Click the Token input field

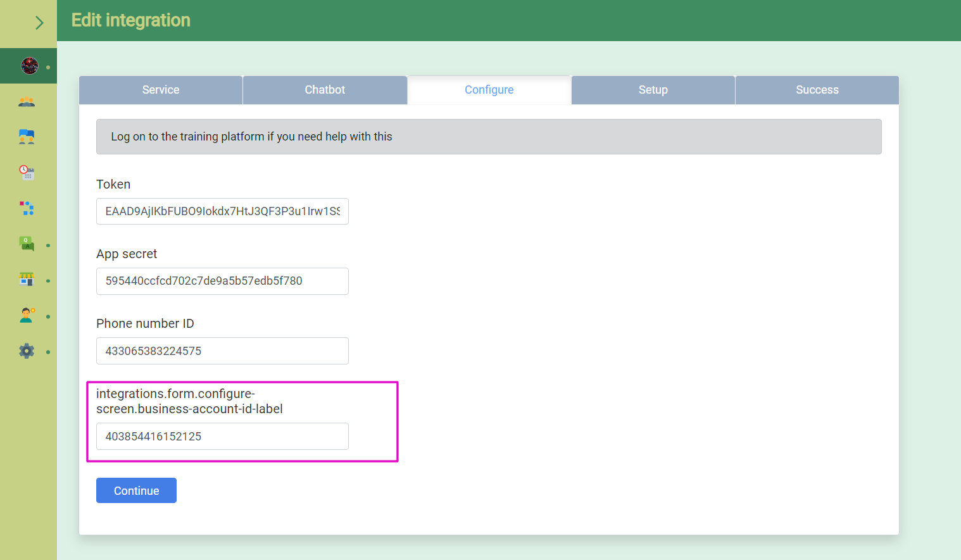coord(222,211)
